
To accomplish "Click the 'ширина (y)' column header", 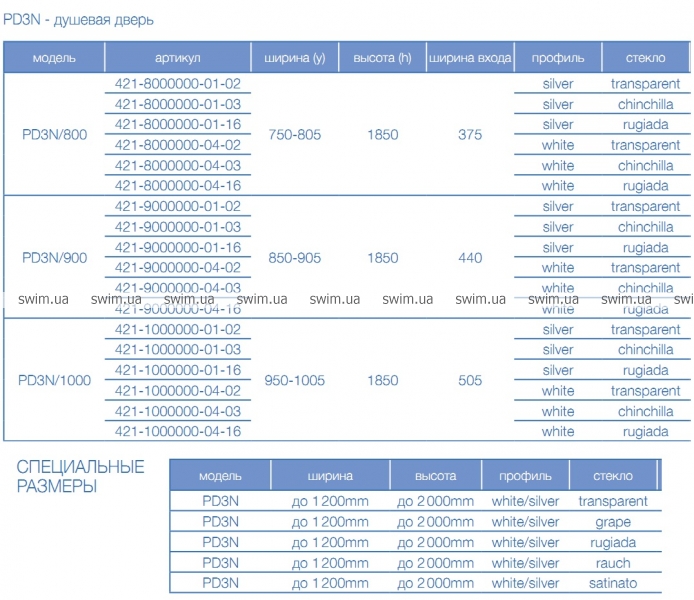I will (x=294, y=58).
